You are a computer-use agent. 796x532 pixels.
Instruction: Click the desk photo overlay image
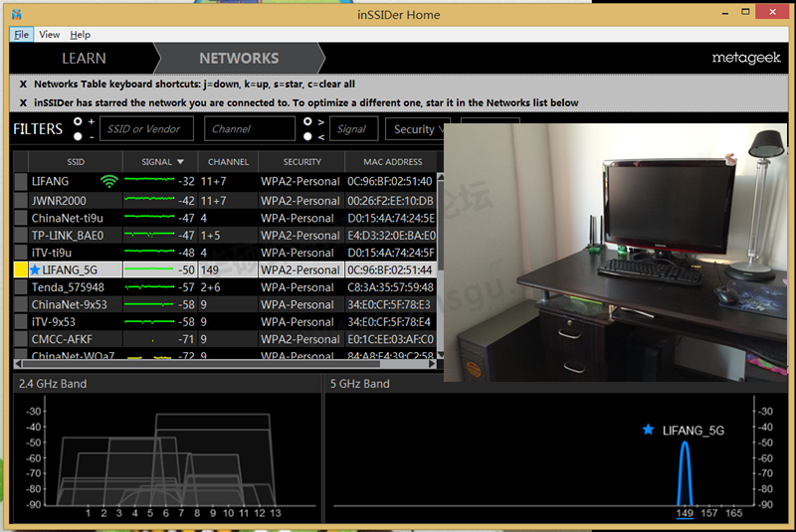615,252
